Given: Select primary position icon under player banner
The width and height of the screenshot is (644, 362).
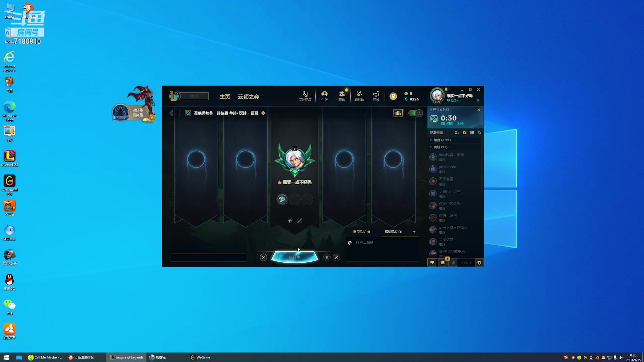Looking at the screenshot, I should (290, 221).
